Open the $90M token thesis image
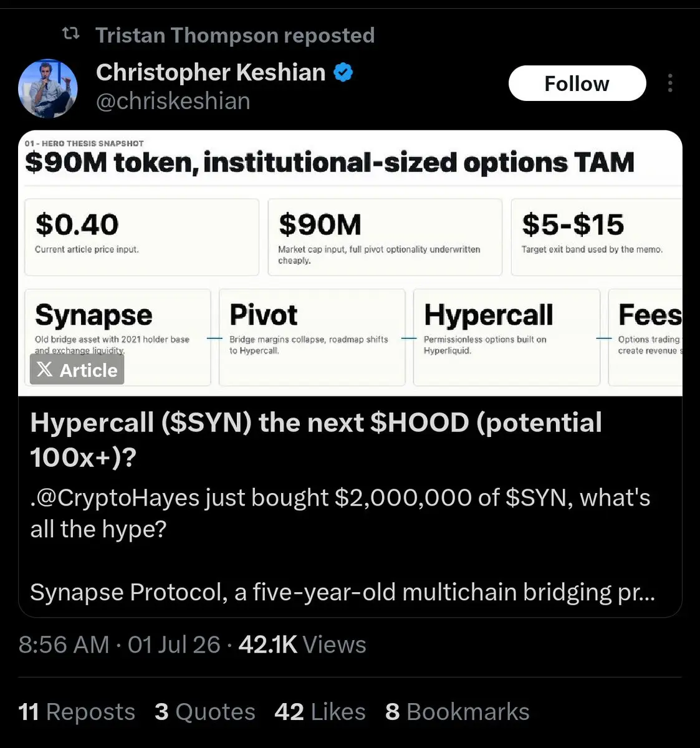Screen dimensions: 700x748 tap(350, 263)
